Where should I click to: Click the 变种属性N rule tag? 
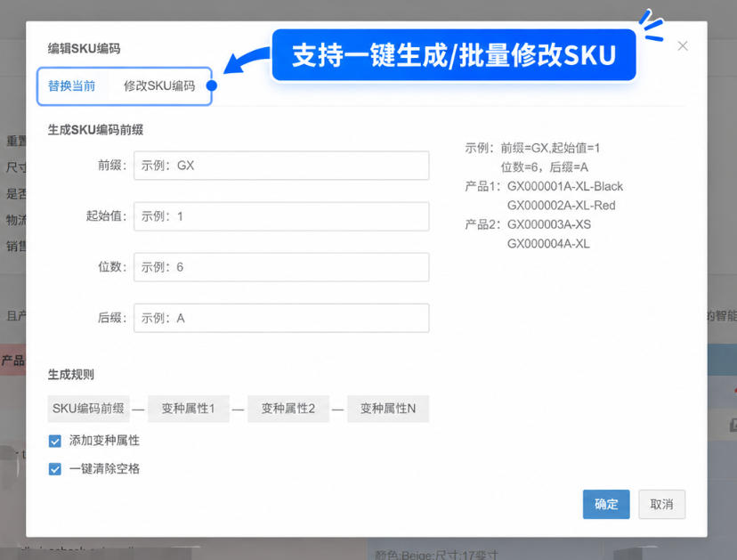point(388,409)
